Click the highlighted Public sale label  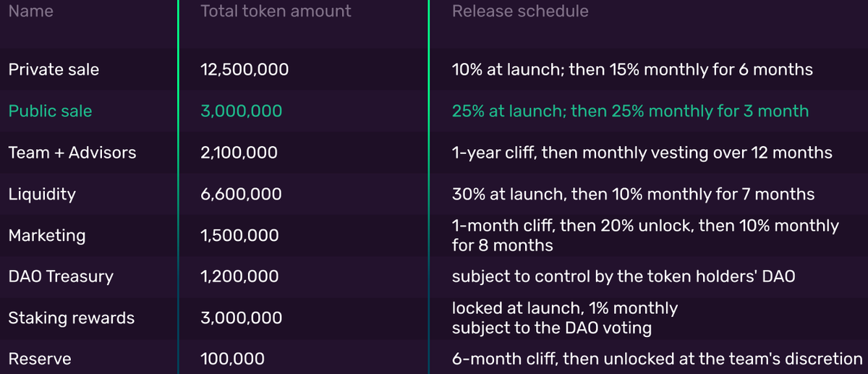point(50,111)
